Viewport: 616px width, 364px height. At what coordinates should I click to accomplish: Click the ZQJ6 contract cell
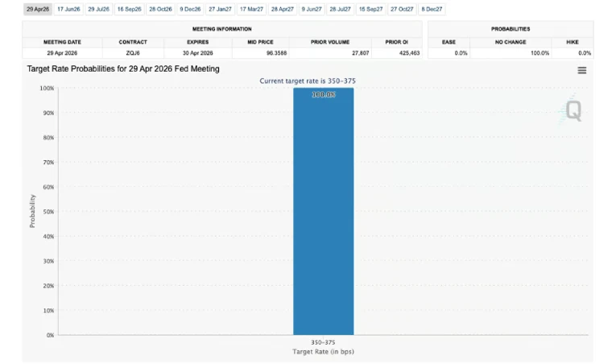coord(133,53)
